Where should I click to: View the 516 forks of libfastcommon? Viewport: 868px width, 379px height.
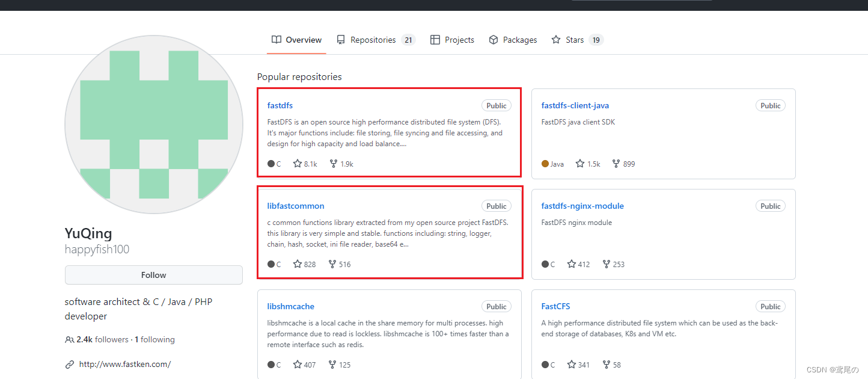coord(340,264)
